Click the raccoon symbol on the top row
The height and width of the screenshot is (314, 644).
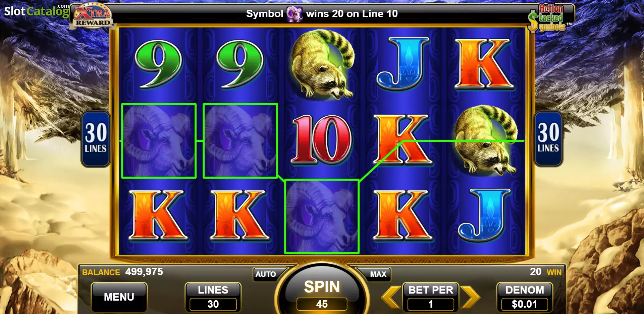(x=322, y=64)
